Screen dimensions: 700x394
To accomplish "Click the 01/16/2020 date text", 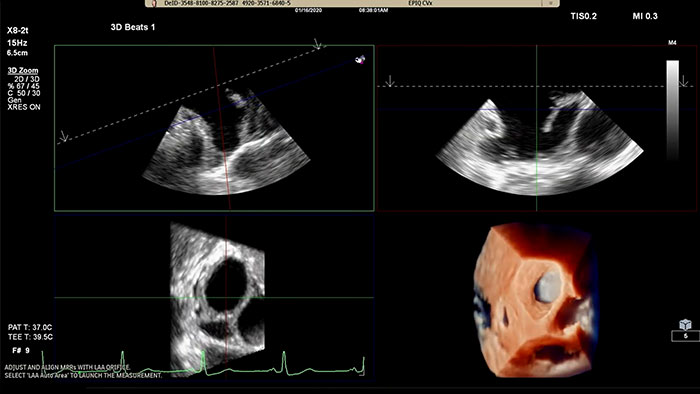I will (x=308, y=10).
